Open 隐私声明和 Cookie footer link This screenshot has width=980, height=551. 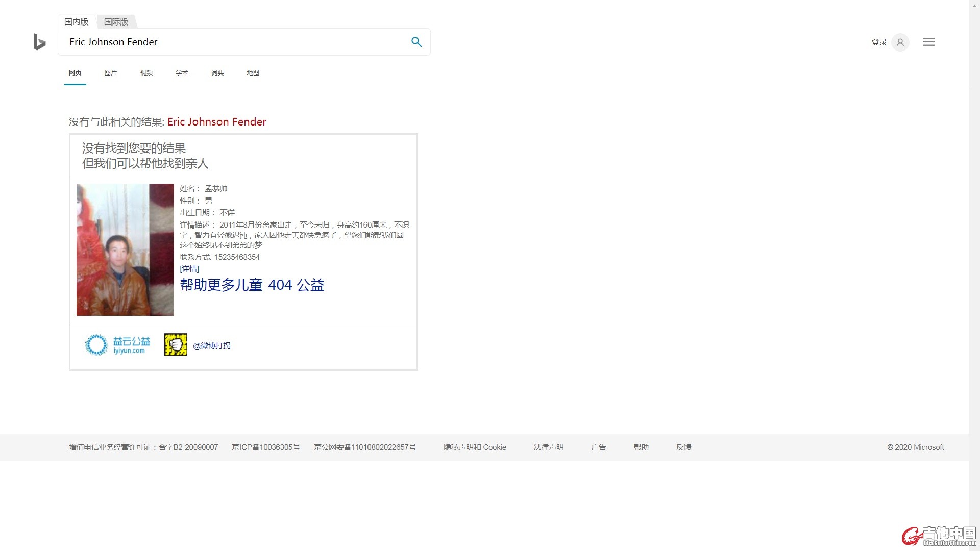click(x=475, y=447)
